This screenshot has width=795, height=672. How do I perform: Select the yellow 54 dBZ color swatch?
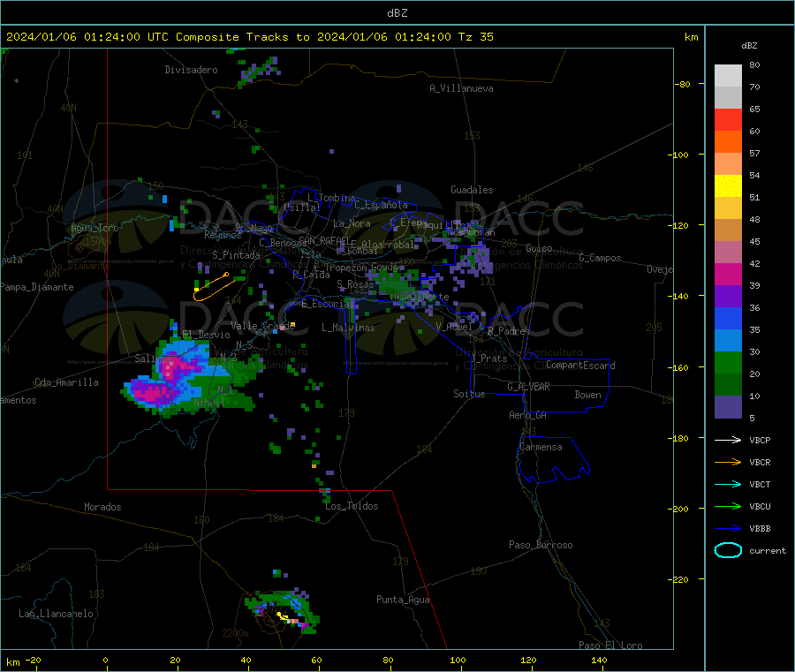click(728, 186)
